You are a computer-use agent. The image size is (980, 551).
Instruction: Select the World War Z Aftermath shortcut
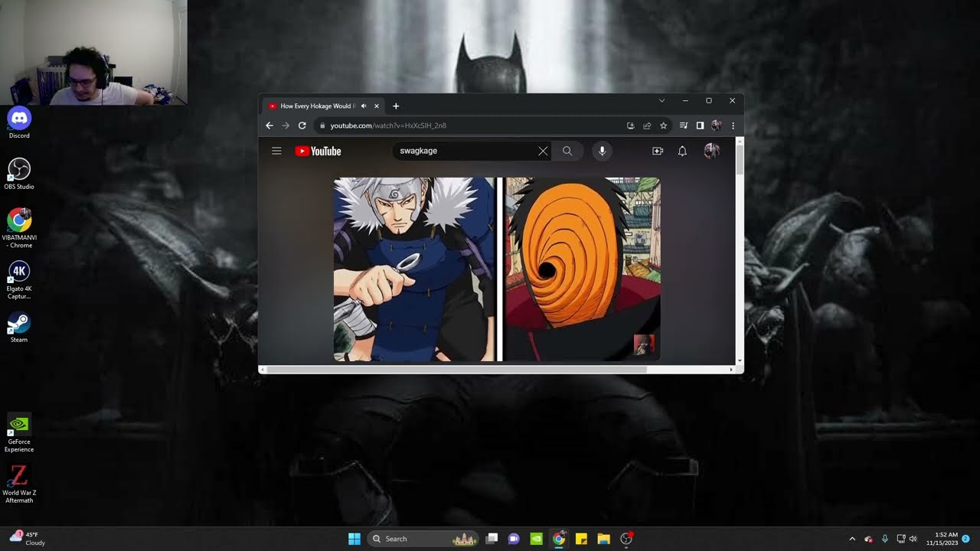click(x=19, y=485)
